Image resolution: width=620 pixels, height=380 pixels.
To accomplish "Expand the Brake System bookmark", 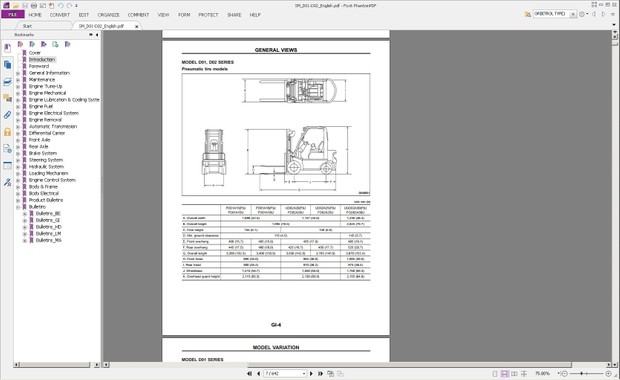I will click(18, 153).
